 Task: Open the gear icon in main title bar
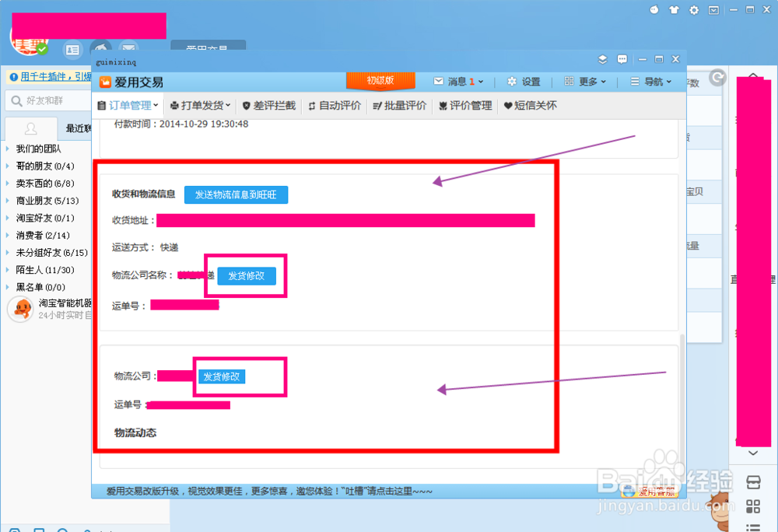tap(694, 10)
